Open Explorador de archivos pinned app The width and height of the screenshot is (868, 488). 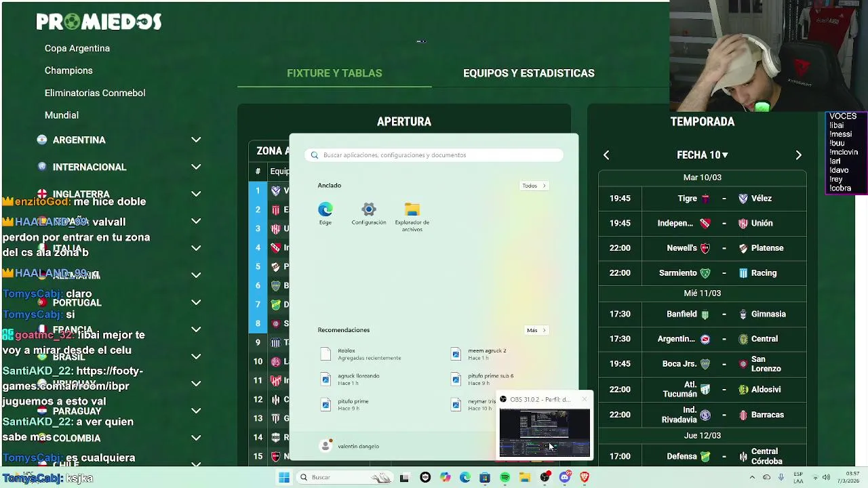(412, 217)
